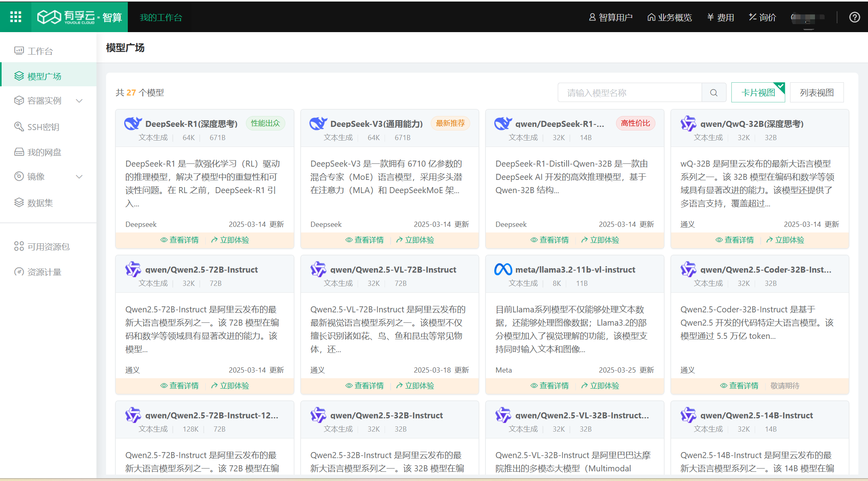This screenshot has height=481, width=868.
Task: Open meta/llama3.2-11b-vl-instruct card title
Action: tap(575, 269)
